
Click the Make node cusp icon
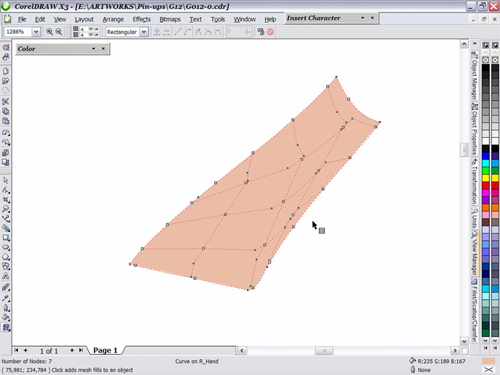click(x=198, y=32)
